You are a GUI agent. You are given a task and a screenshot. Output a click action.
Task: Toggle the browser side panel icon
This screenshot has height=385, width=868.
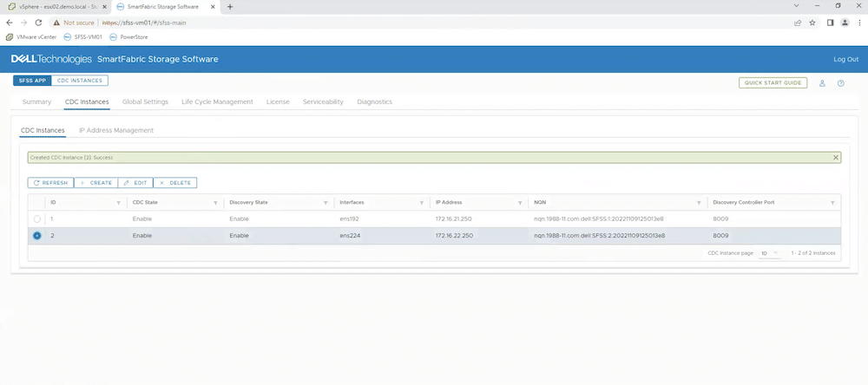point(831,23)
